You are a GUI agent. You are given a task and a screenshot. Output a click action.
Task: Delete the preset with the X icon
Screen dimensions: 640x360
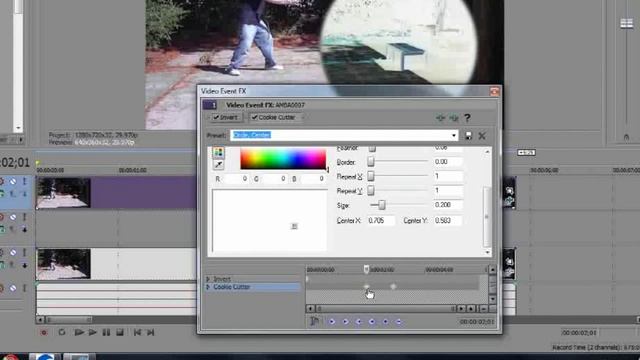[x=482, y=136]
